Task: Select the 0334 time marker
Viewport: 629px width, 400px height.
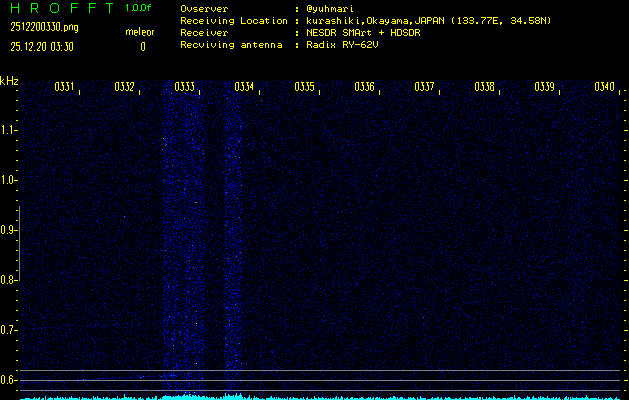Action: click(x=244, y=87)
